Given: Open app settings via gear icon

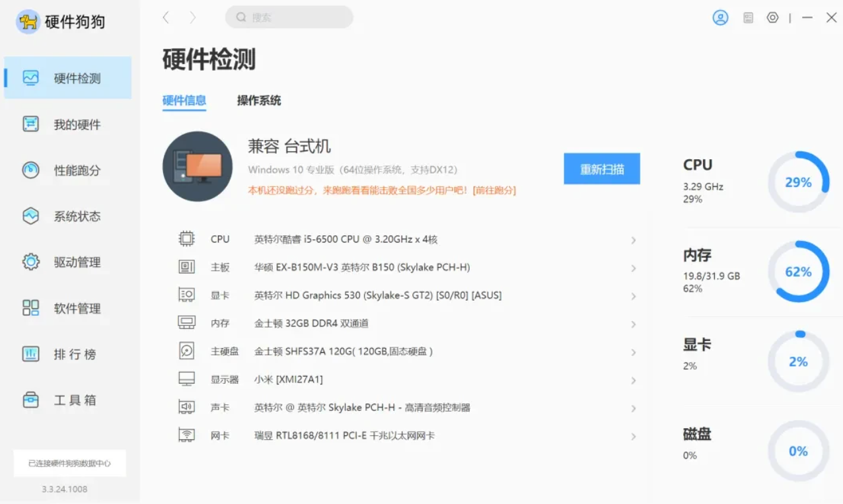Looking at the screenshot, I should (772, 18).
